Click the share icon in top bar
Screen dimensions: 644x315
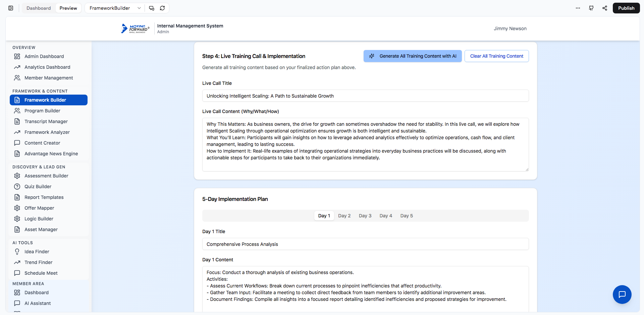[605, 8]
